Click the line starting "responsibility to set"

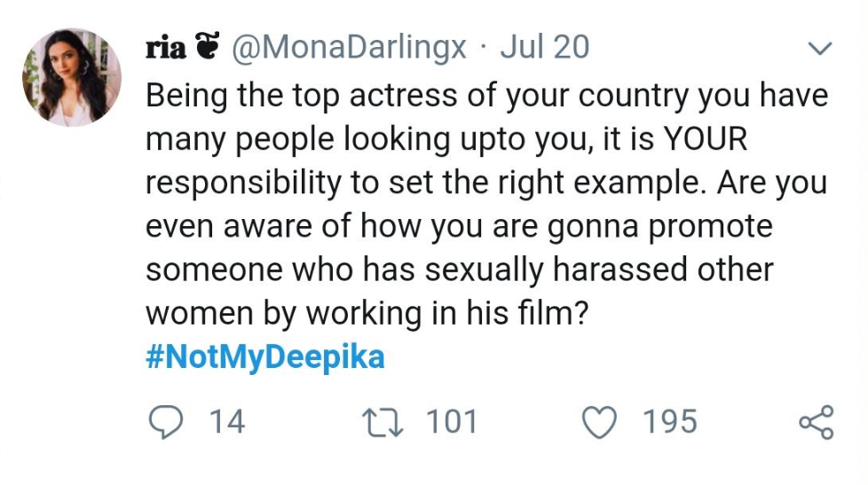pos(486,183)
